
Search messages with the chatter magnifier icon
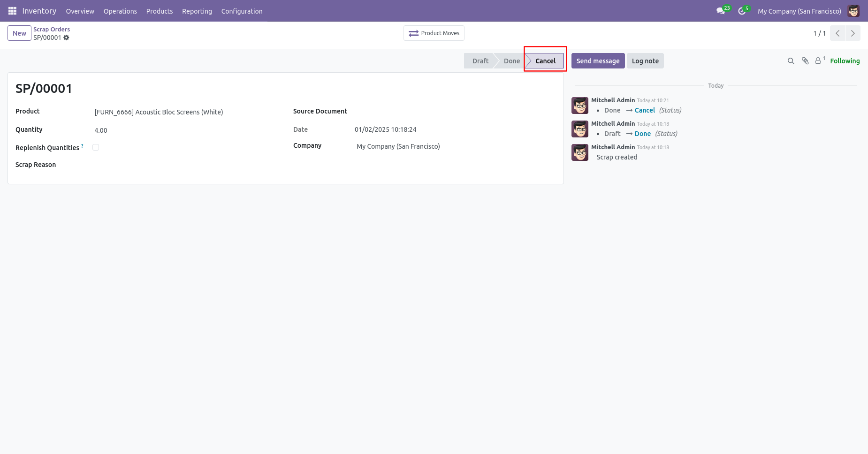pos(791,61)
